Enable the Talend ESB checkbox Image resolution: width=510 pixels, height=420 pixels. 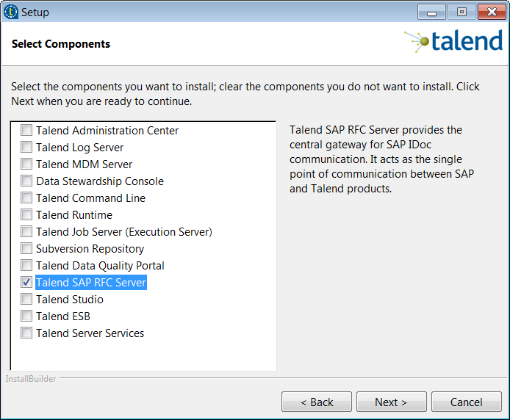[26, 316]
